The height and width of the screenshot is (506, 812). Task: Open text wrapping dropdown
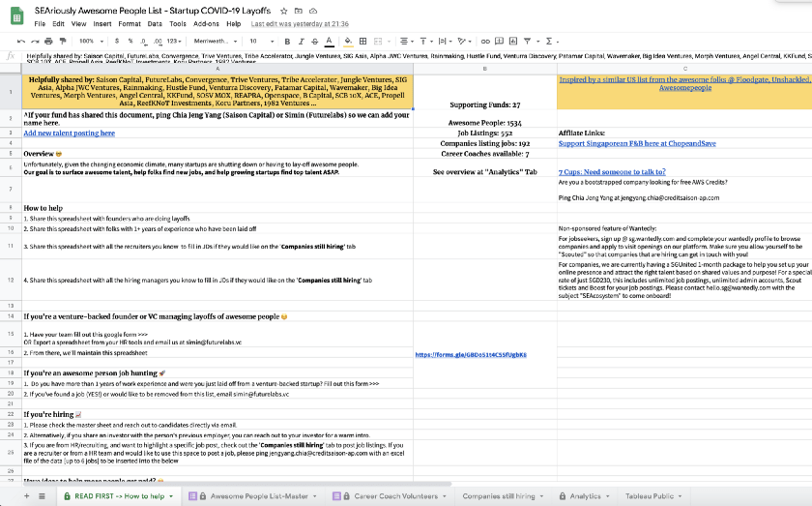[x=445, y=41]
